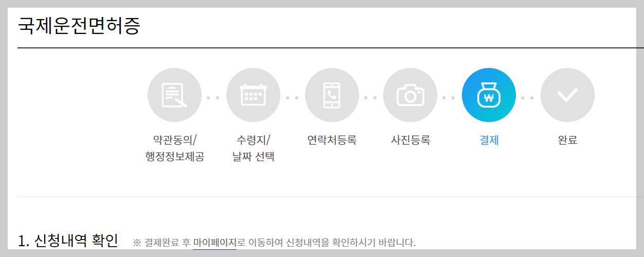Click the terms agreement document icon
Image resolution: width=644 pixels, height=257 pixels.
pos(174,95)
